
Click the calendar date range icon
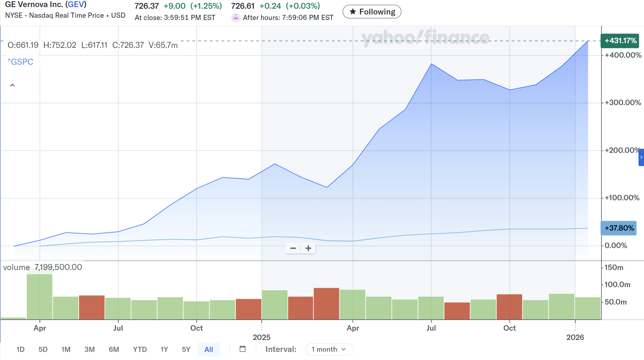click(x=243, y=349)
